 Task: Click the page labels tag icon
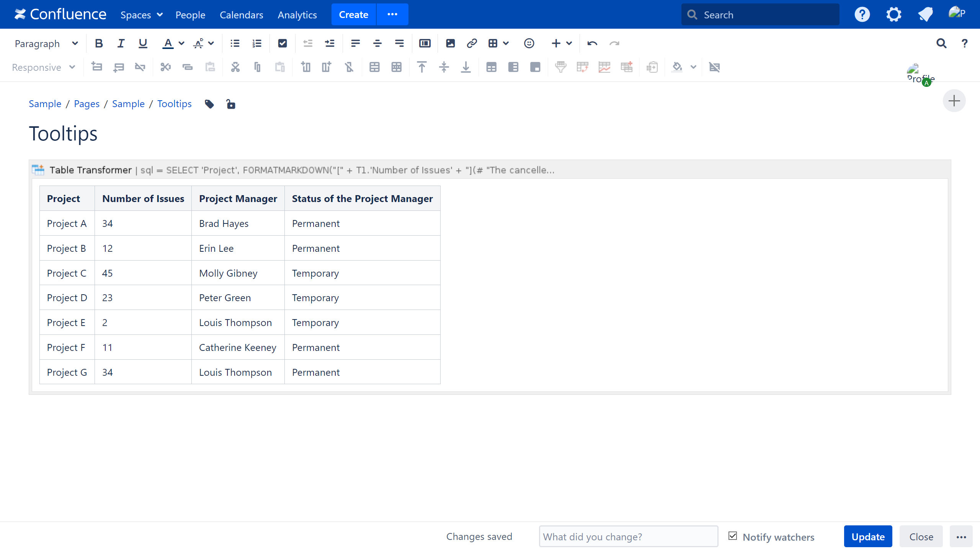pyautogui.click(x=209, y=104)
